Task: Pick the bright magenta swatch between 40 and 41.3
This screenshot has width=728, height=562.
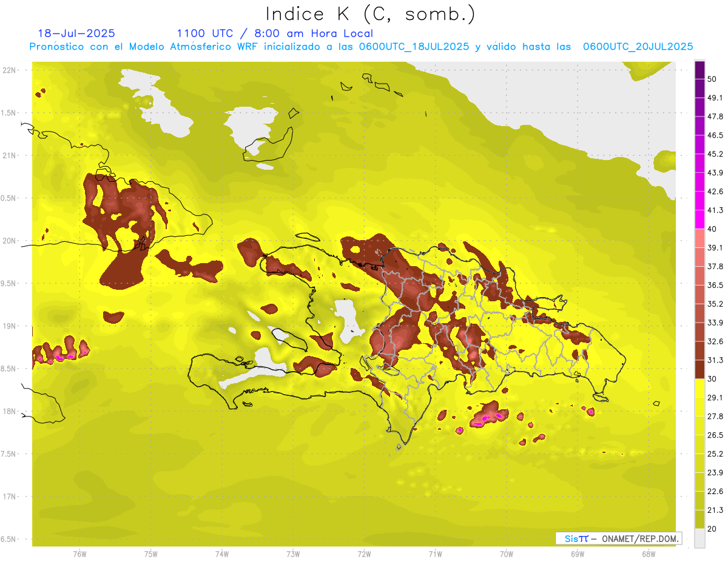Action: point(699,219)
